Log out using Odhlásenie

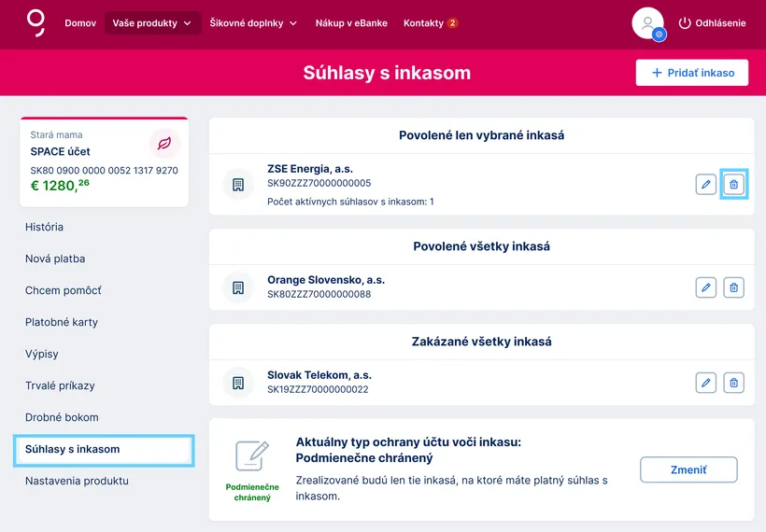tap(712, 23)
